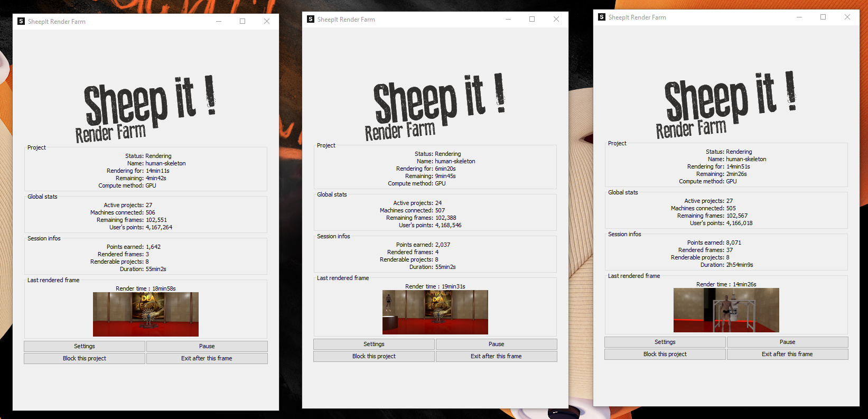Maximize the left SheepIt window
Image resolution: width=868 pixels, height=419 pixels.
(242, 21)
